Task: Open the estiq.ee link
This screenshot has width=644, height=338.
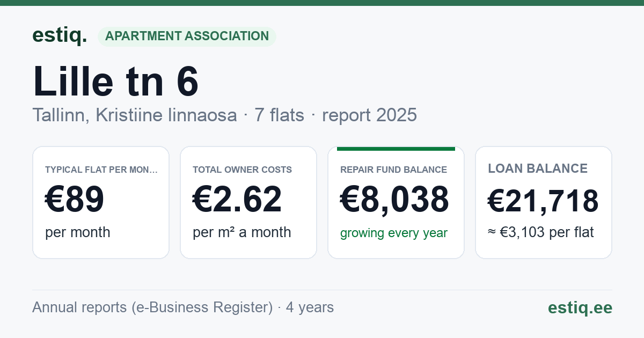Action: pyautogui.click(x=580, y=307)
